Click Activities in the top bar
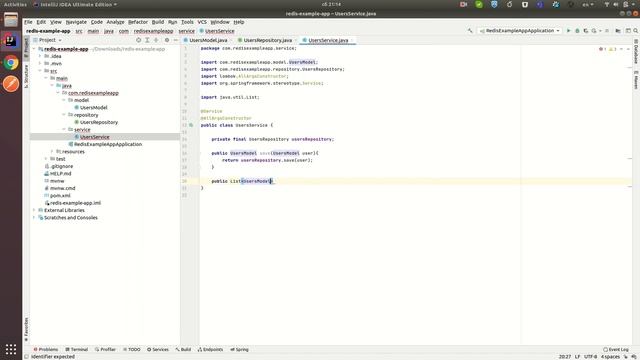 15,4
